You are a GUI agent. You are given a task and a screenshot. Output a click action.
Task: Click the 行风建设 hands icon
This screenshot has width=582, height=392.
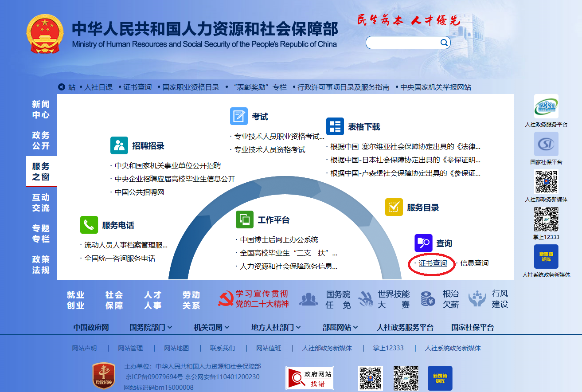477,300
